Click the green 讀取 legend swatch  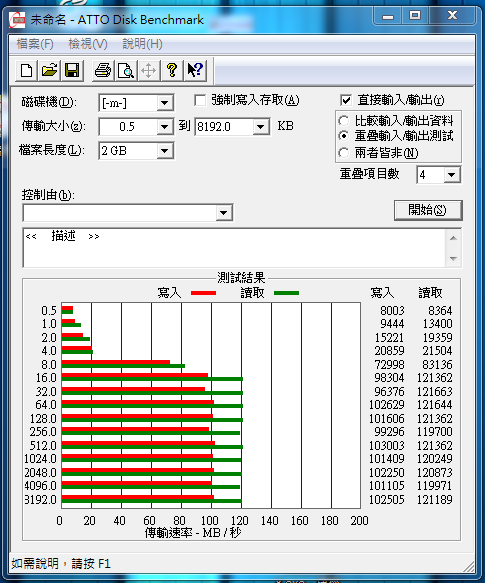(x=286, y=293)
